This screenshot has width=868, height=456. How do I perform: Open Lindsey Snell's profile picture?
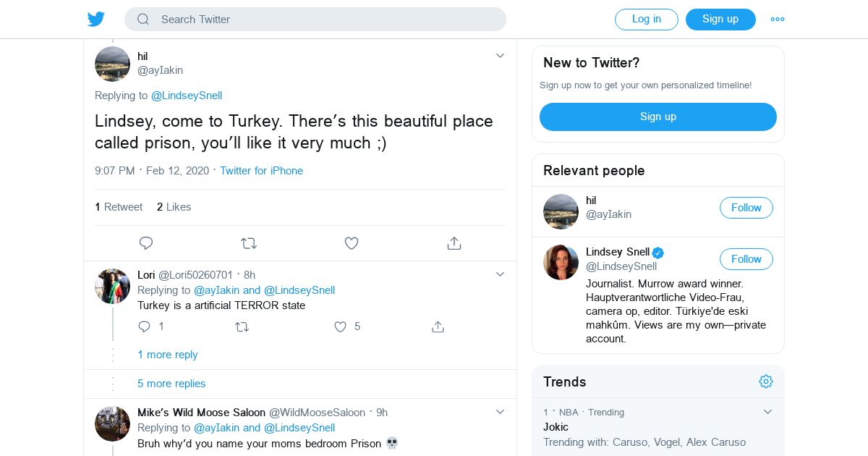(x=561, y=262)
